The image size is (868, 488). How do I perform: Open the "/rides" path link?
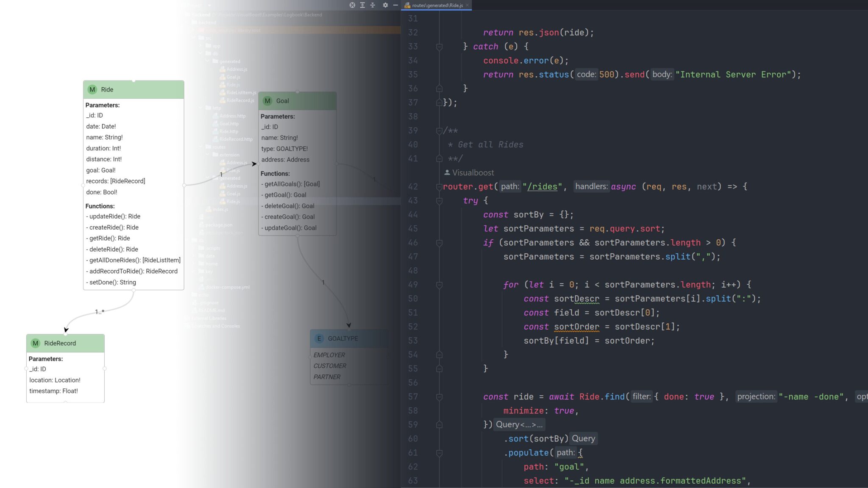542,187
